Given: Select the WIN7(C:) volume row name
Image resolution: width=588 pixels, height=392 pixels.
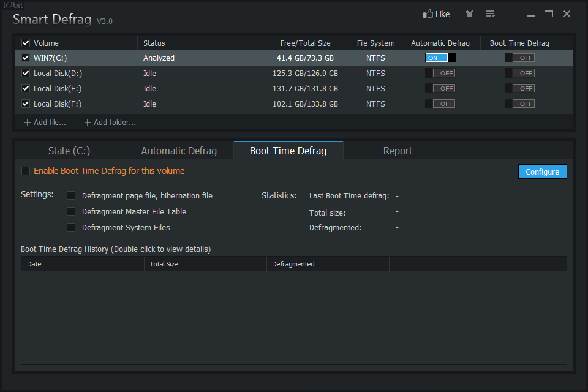Looking at the screenshot, I should [50, 58].
